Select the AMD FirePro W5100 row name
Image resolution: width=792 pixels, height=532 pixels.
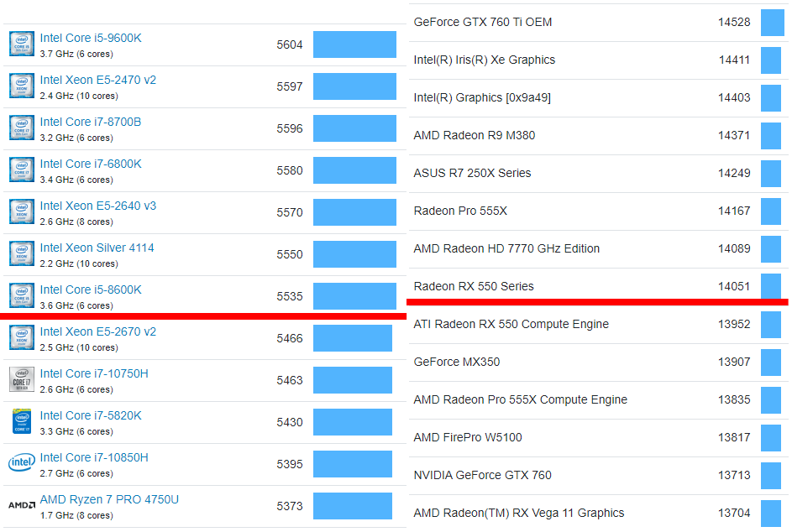coord(468,437)
